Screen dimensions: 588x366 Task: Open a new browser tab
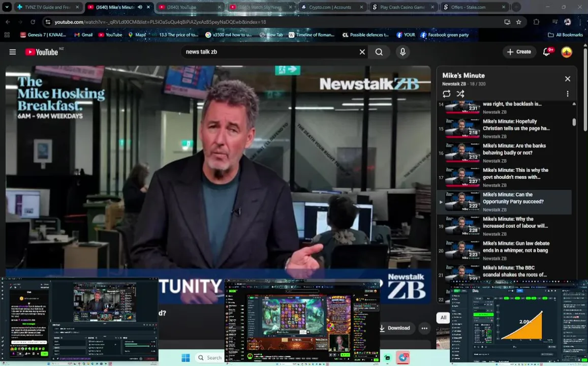516,7
